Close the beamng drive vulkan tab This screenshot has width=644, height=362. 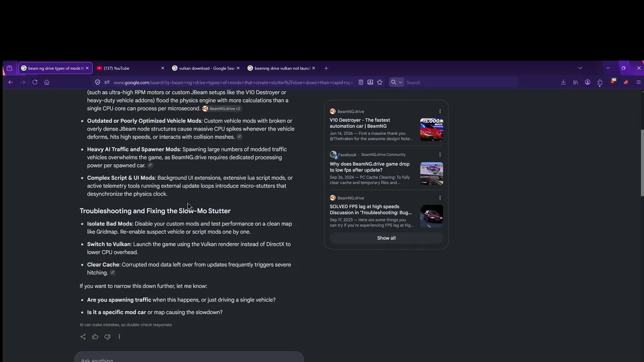[x=313, y=68]
